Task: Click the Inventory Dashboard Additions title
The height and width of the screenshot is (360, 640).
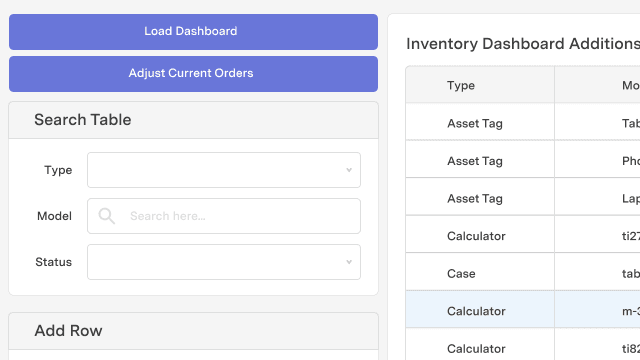Action: click(x=523, y=44)
